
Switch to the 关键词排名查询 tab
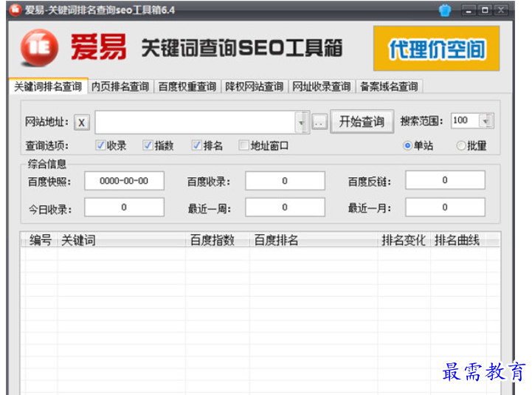(x=48, y=86)
